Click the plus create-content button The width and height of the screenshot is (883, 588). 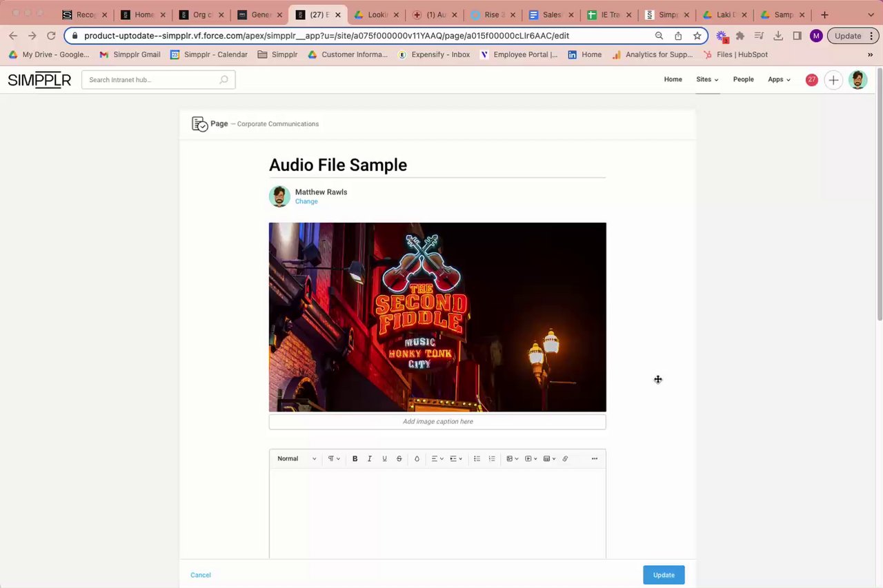[833, 80]
